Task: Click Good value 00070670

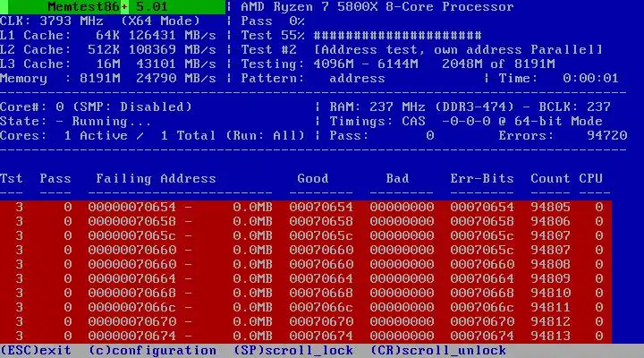Action: point(321,322)
